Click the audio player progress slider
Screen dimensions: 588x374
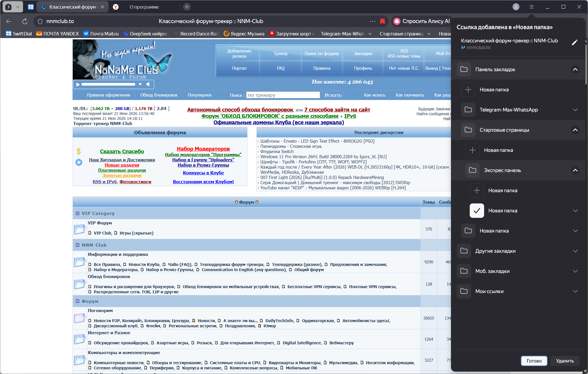point(109,84)
